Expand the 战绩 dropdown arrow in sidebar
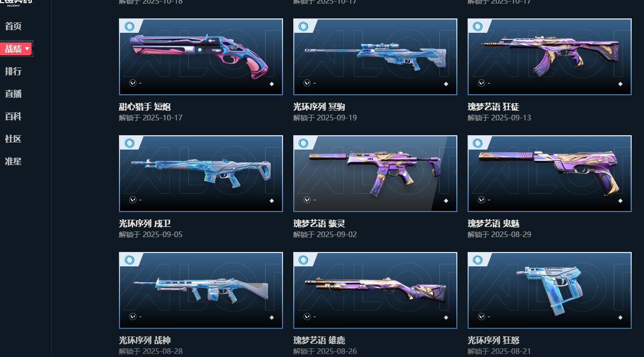Screen dimensions: 644x357 click(x=27, y=49)
